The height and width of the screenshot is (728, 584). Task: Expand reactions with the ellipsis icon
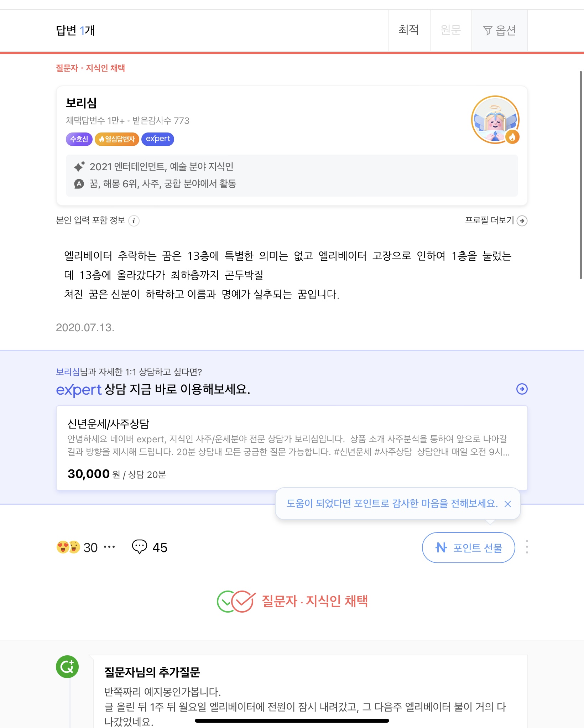pos(109,547)
